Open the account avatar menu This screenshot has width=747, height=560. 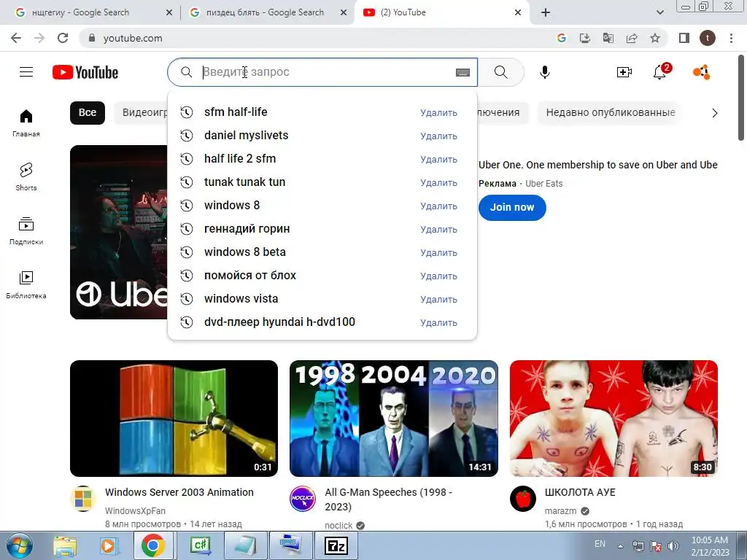click(701, 72)
